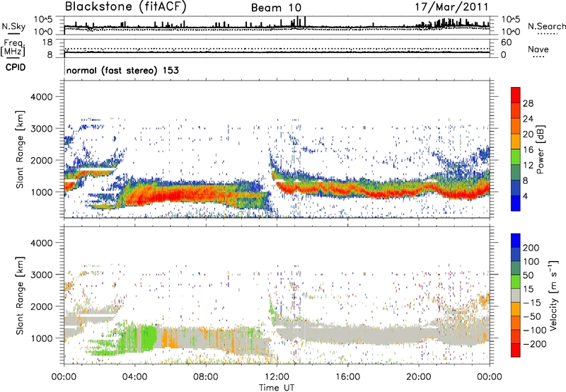Click the 'N.Sky' legend label
The image size is (566, 392).
tap(13, 26)
